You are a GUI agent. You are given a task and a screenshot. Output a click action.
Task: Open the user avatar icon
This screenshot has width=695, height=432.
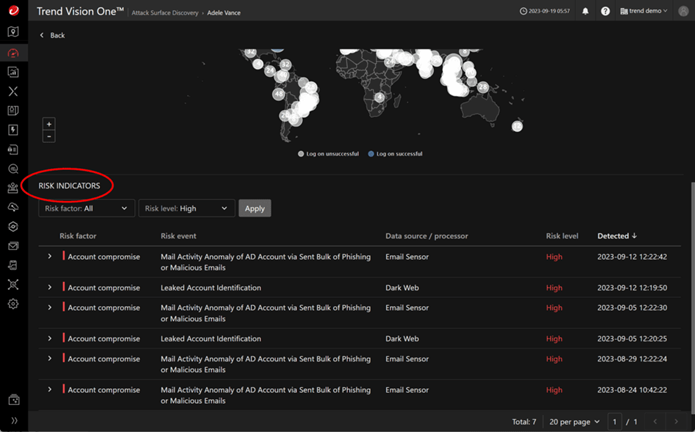tap(683, 11)
